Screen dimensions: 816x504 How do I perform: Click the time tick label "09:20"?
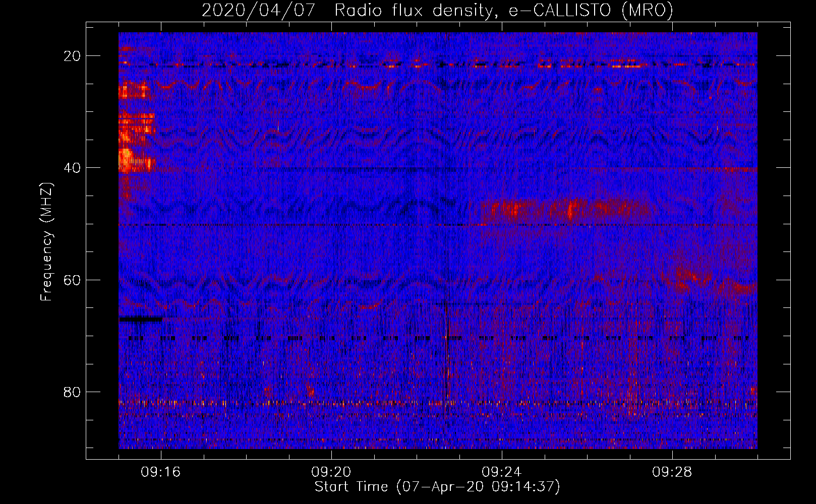pos(331,472)
